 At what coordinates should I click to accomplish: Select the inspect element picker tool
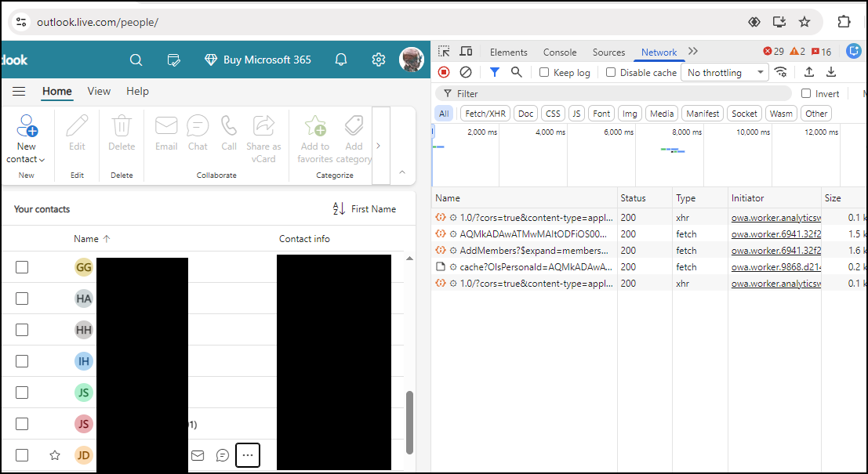point(444,52)
